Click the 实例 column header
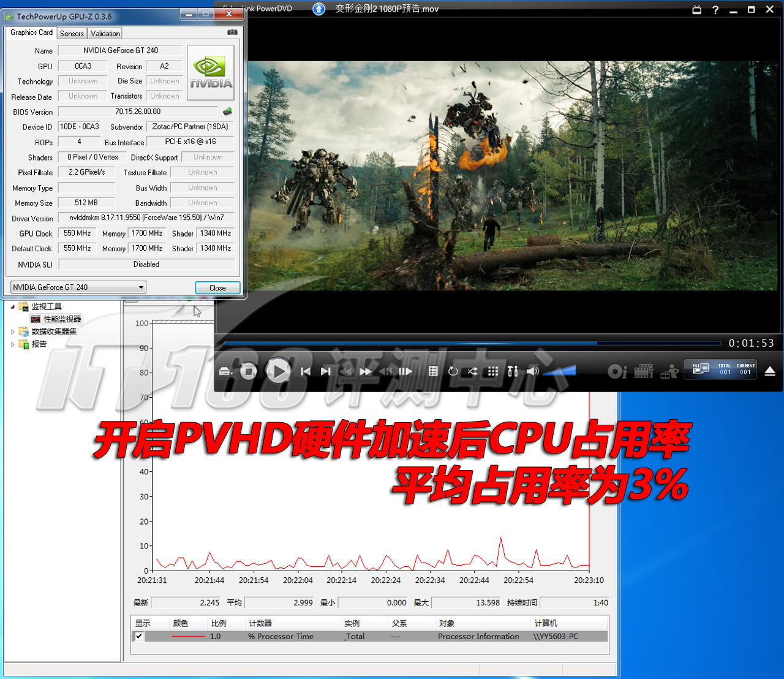This screenshot has width=784, height=679. [364, 623]
